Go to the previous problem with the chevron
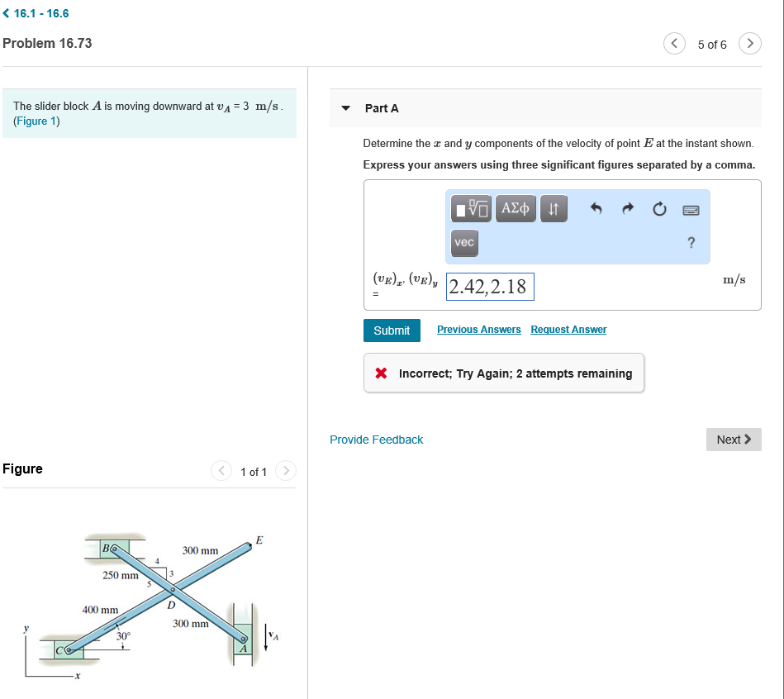The image size is (784, 699). point(674,43)
